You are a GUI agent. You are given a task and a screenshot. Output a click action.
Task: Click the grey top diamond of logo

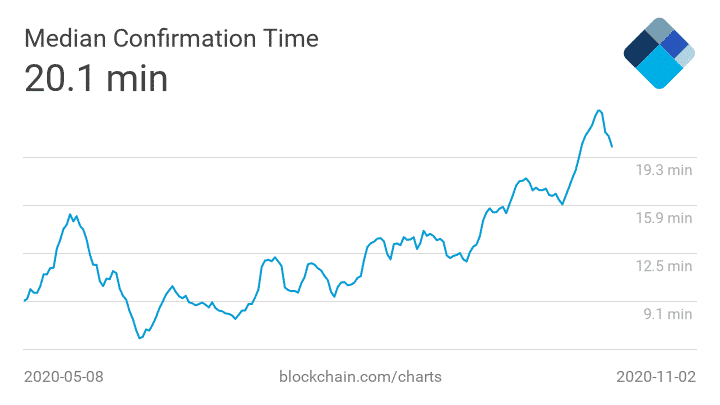659,30
